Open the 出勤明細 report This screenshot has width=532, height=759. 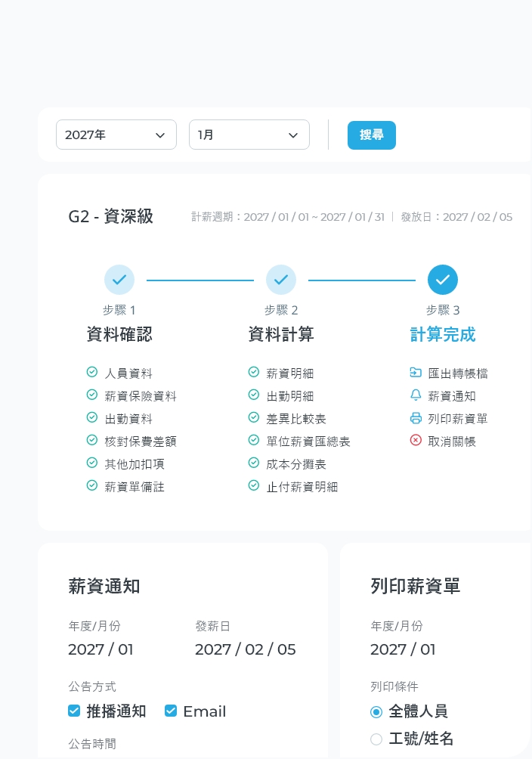coord(290,396)
